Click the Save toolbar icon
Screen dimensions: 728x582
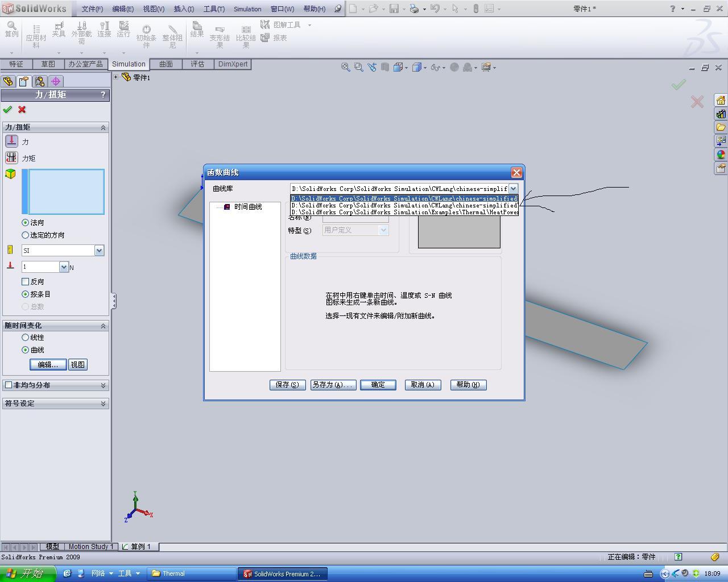coord(394,9)
